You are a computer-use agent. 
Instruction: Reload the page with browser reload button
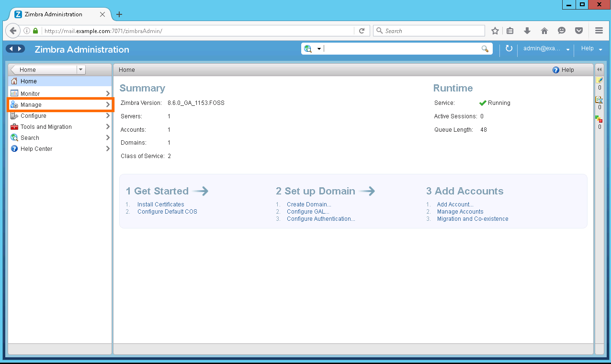362,31
